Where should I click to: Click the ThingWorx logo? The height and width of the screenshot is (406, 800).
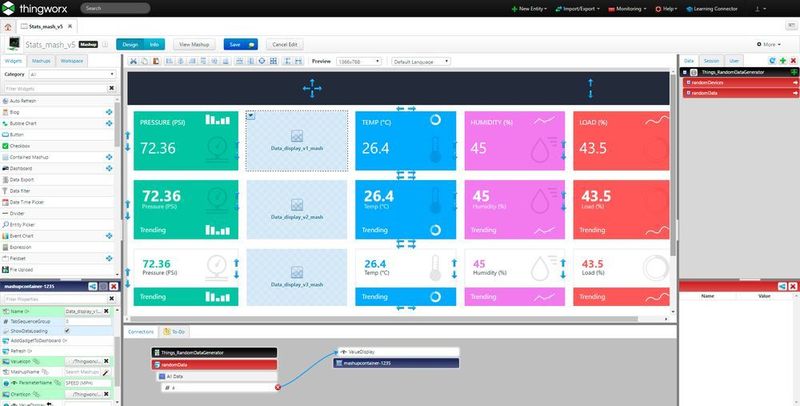coord(36,8)
